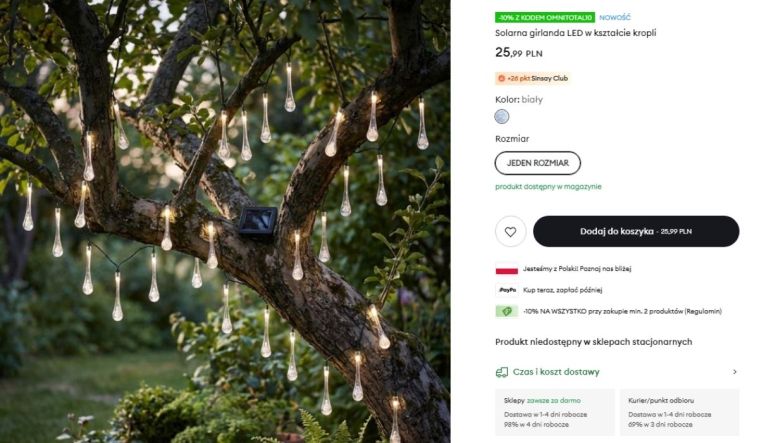Image resolution: width=759 pixels, height=443 pixels.
Task: Click the green OMNITOTAL10 discount code badge
Action: (x=545, y=17)
